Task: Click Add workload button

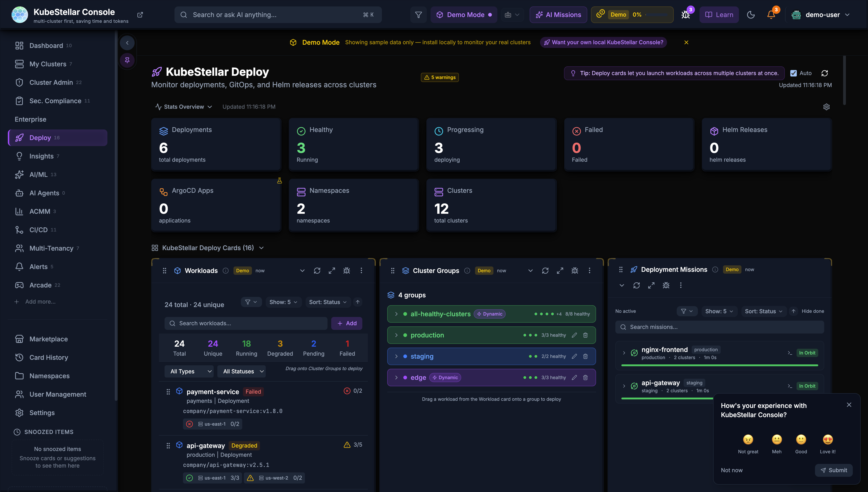Action: [347, 323]
